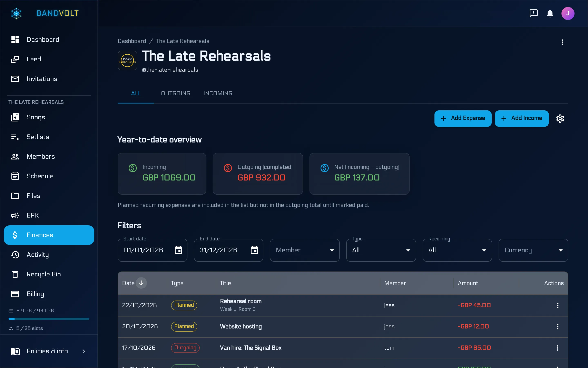The width and height of the screenshot is (588, 368).
Task: Open the Start date calendar picker
Action: (178, 250)
